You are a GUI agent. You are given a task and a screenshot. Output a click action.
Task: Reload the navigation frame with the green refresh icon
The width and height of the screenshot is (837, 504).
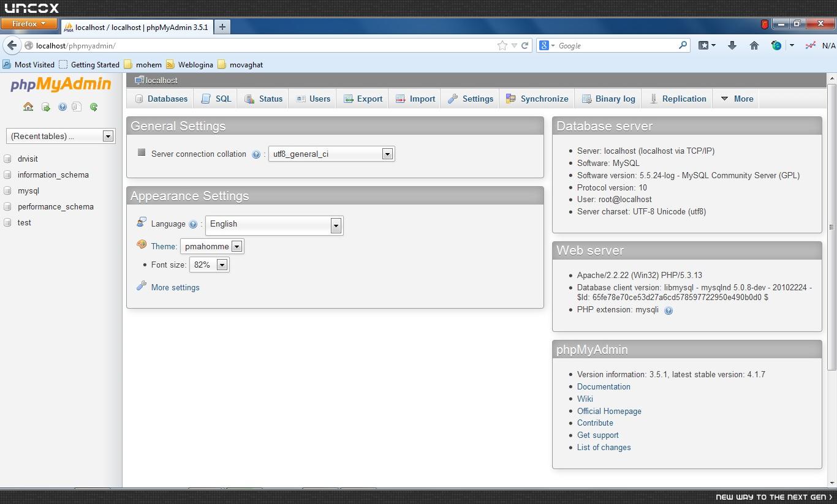pyautogui.click(x=94, y=107)
